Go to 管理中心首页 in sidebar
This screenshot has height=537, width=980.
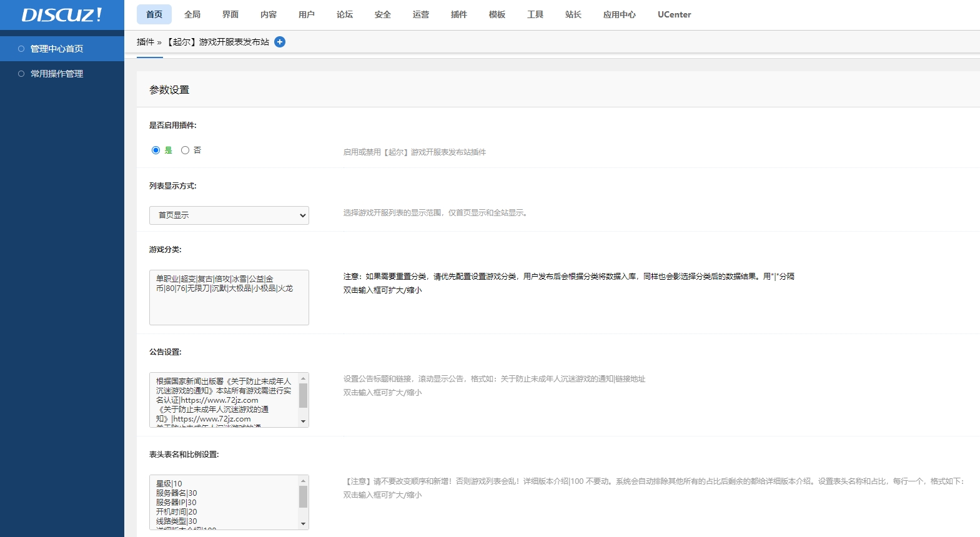62,49
